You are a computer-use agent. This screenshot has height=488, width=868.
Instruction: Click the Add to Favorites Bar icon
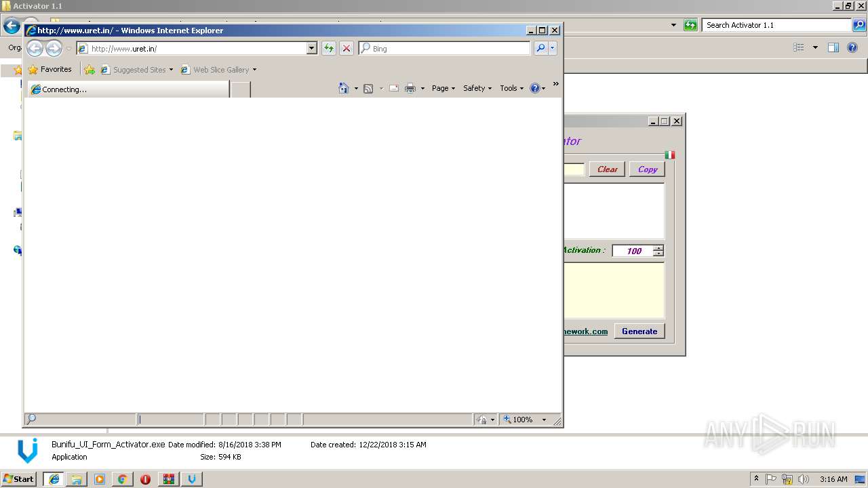tap(90, 69)
